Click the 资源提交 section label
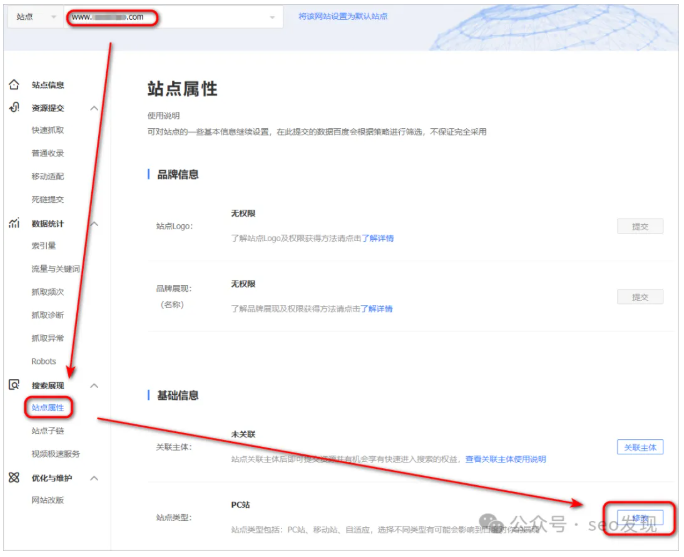 point(48,108)
